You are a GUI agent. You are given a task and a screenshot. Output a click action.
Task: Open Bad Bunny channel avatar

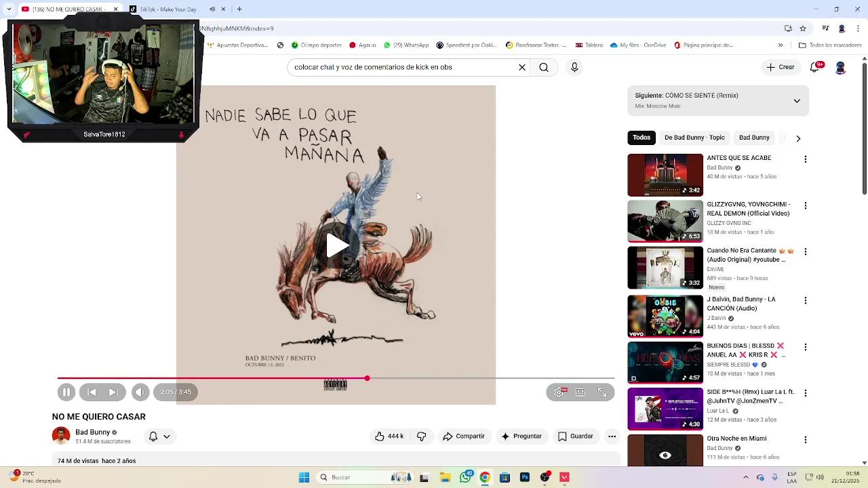click(x=61, y=436)
